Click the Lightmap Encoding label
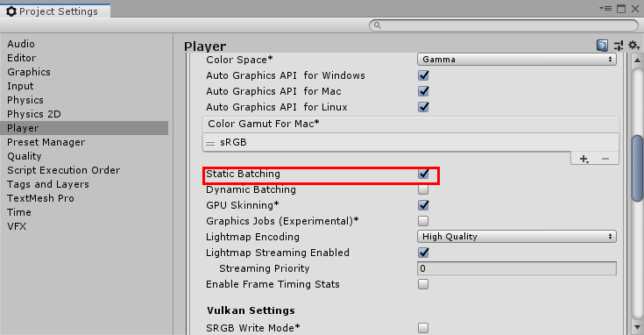This screenshot has width=644, height=335. tap(252, 237)
